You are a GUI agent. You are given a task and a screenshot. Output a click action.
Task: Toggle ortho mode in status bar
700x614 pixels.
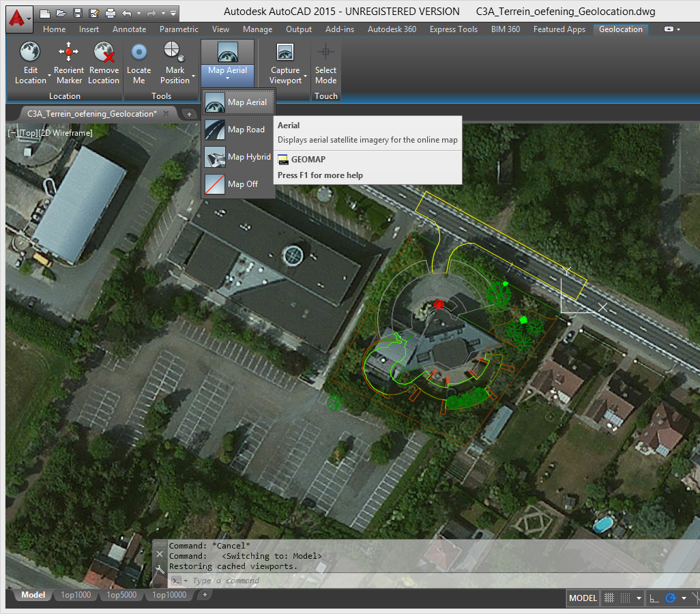pyautogui.click(x=654, y=598)
